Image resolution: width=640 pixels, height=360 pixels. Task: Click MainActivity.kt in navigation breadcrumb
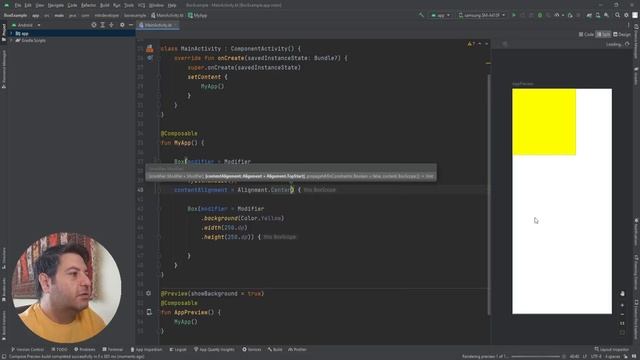[167, 16]
